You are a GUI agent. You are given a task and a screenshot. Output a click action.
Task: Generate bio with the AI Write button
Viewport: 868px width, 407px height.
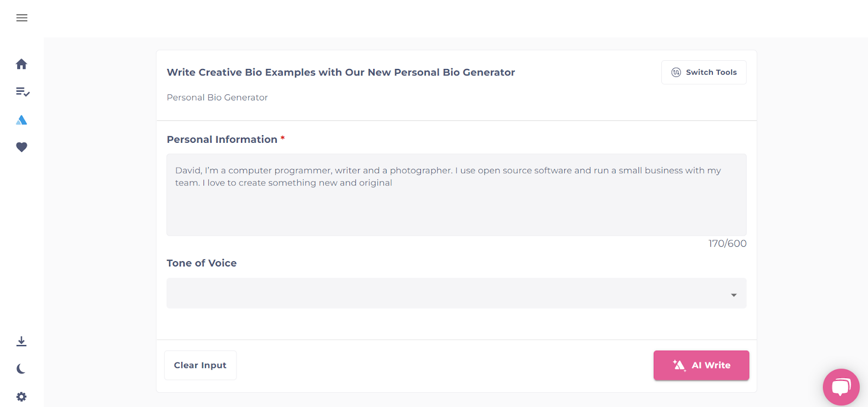701,365
